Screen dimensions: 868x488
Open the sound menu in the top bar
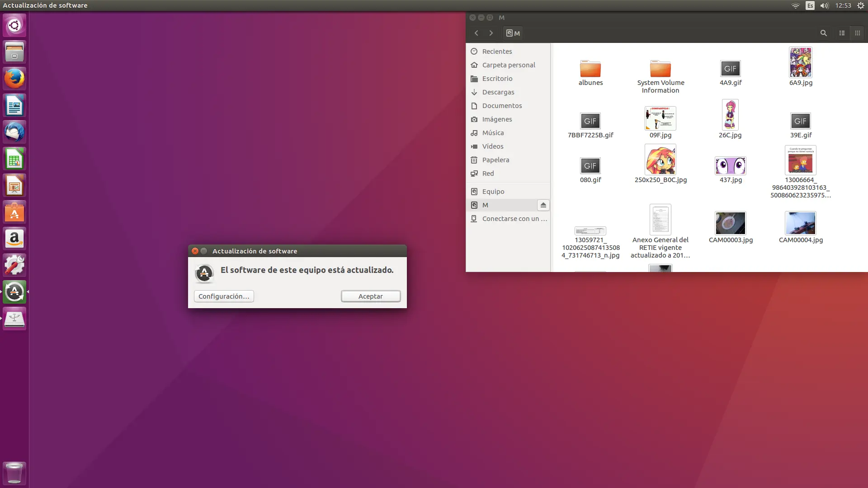point(824,5)
